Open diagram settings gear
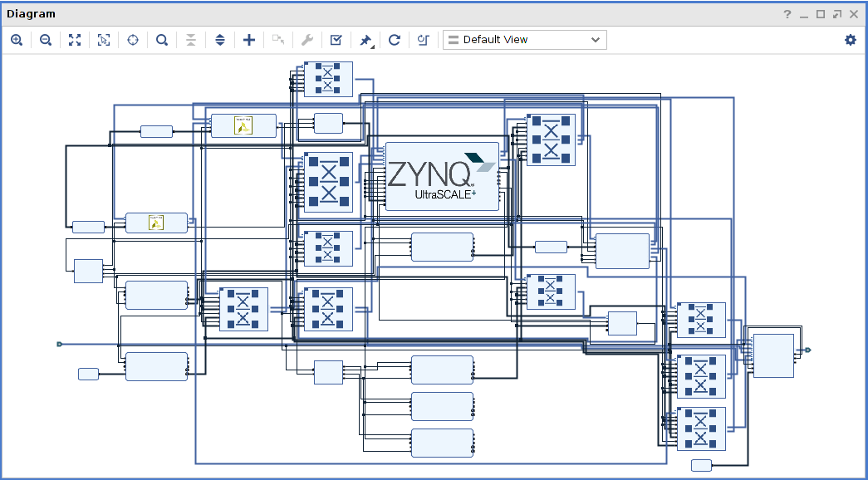Screen dimensions: 868x480 [x=851, y=40]
